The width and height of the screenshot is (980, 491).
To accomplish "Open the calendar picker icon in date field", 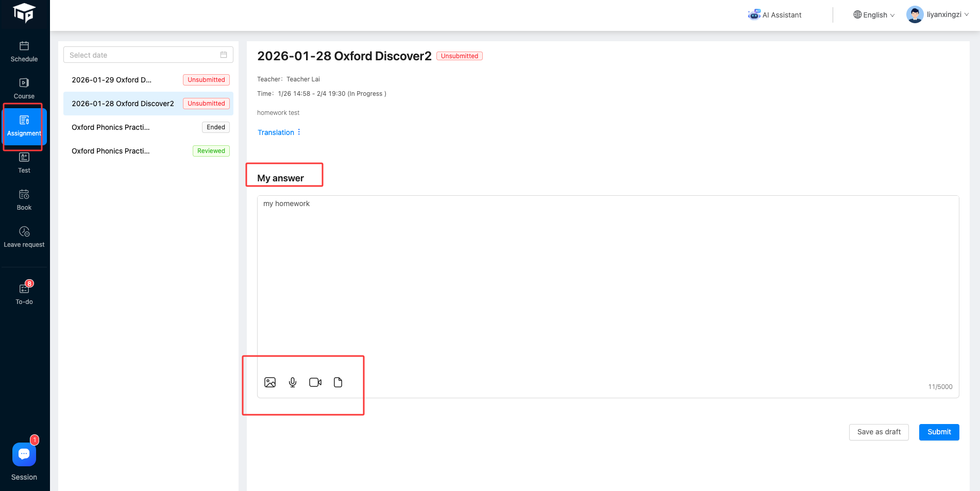I will tap(224, 55).
